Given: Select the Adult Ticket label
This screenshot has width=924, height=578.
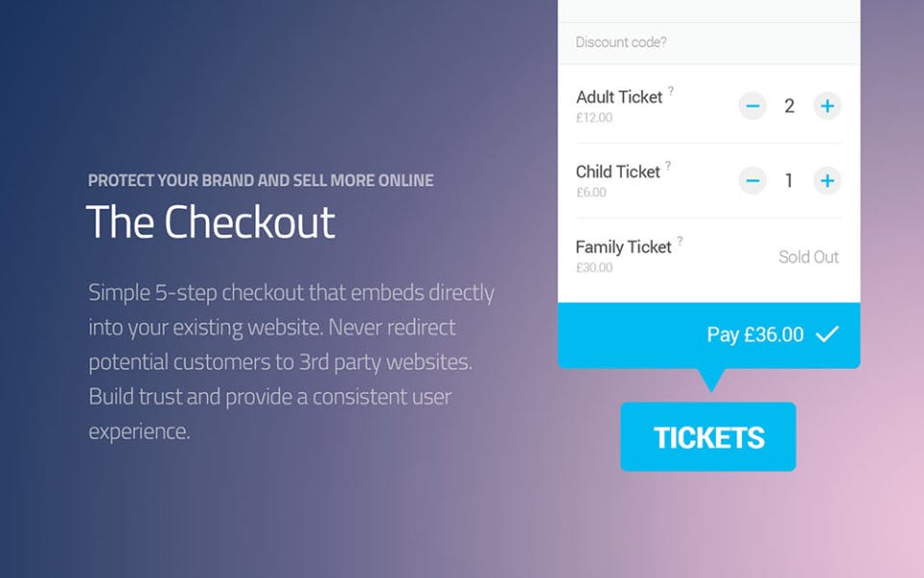Looking at the screenshot, I should (619, 97).
